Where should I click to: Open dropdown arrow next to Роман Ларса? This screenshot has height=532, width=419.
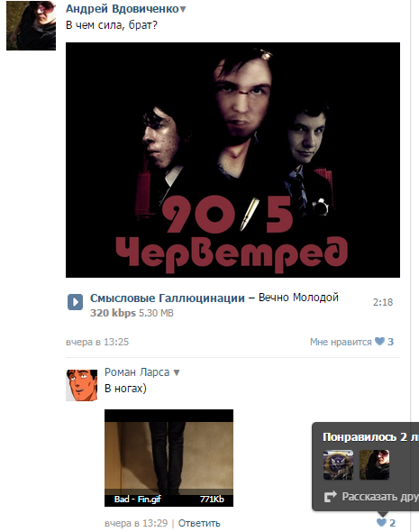177,373
